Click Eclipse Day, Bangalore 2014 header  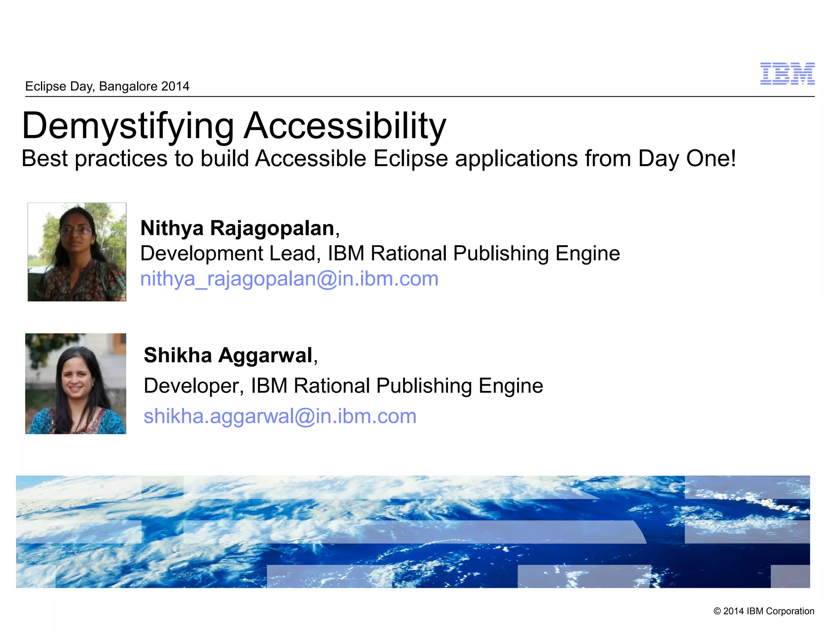click(x=107, y=86)
